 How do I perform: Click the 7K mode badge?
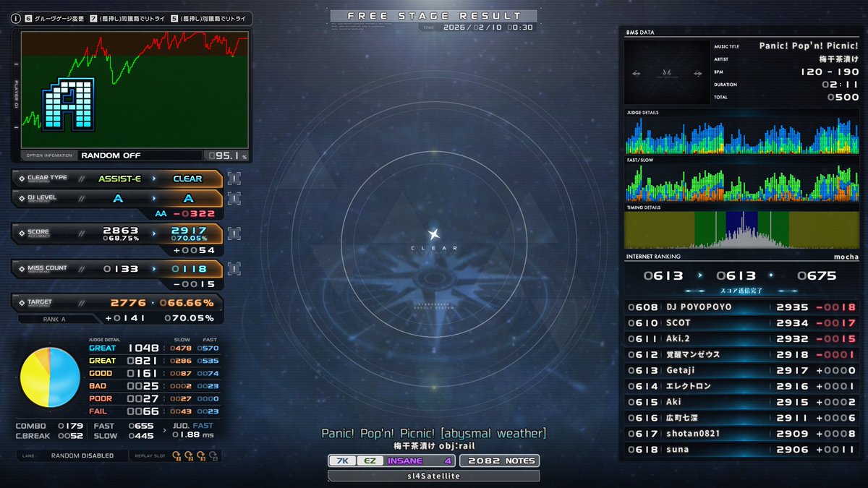coord(341,461)
